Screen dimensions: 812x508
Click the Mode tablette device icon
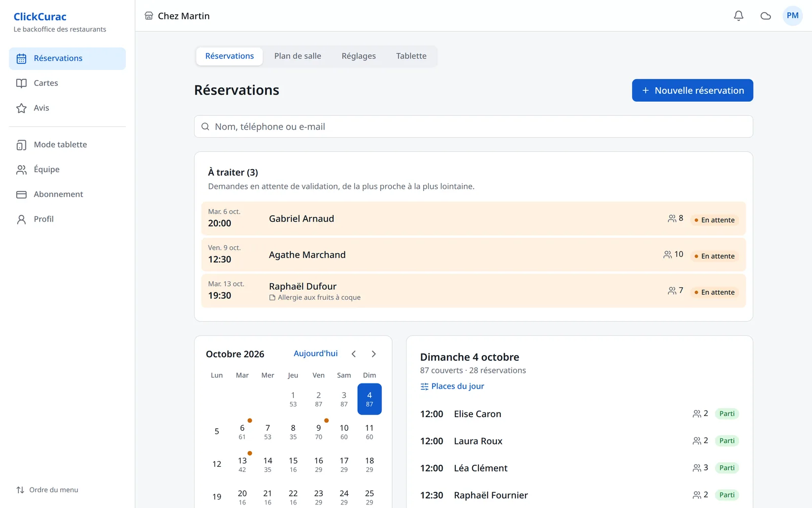[21, 145]
